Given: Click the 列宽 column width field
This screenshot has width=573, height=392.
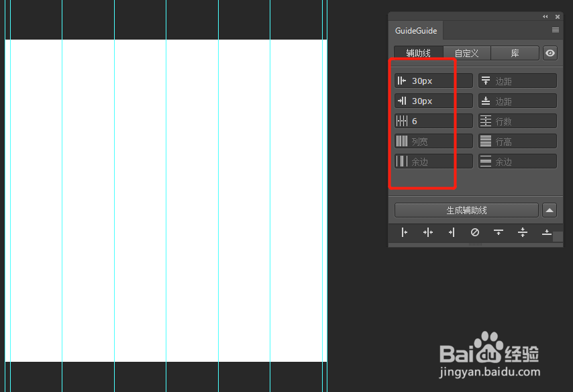Looking at the screenshot, I should 433,141.
